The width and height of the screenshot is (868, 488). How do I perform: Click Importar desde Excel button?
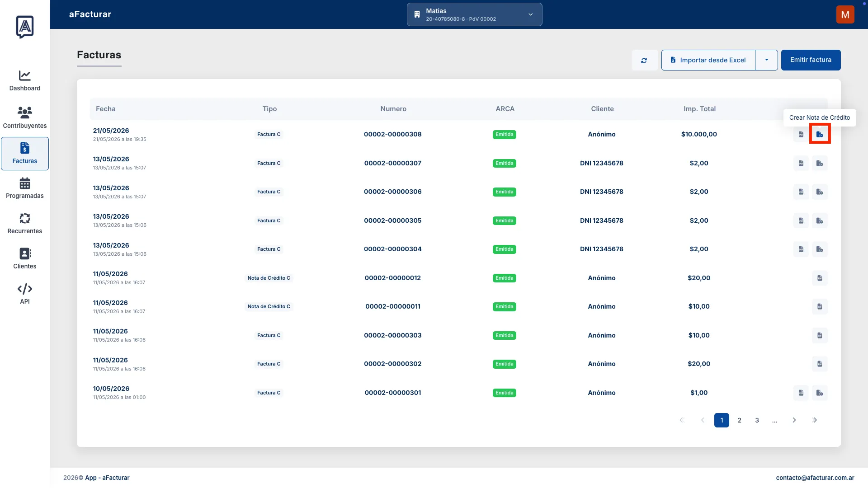click(708, 60)
